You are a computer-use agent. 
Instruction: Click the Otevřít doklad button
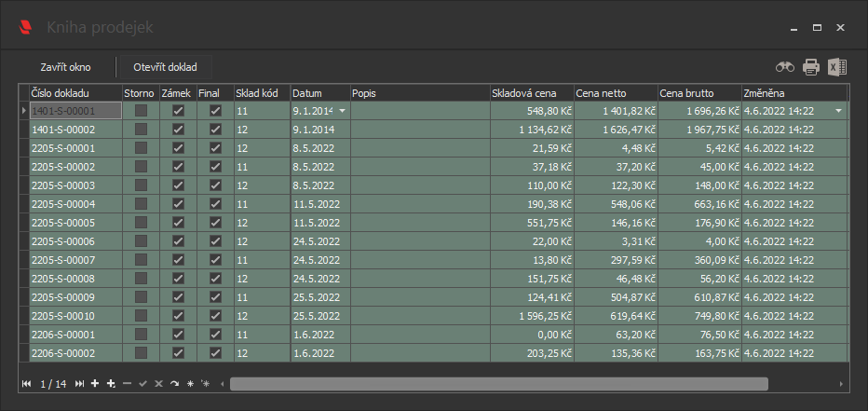(165, 67)
